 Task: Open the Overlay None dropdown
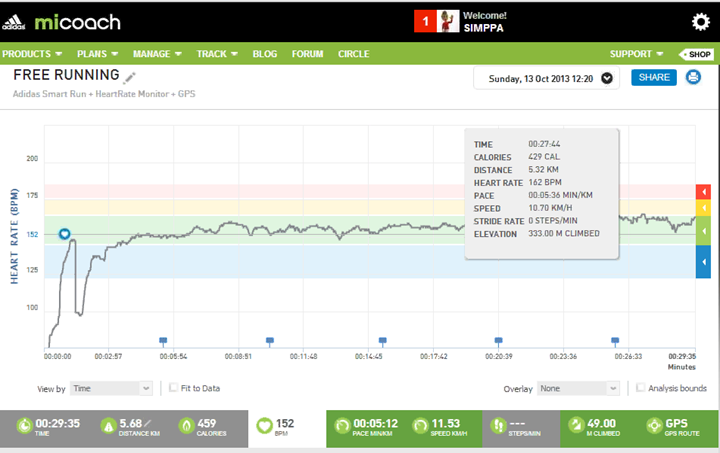(x=579, y=388)
